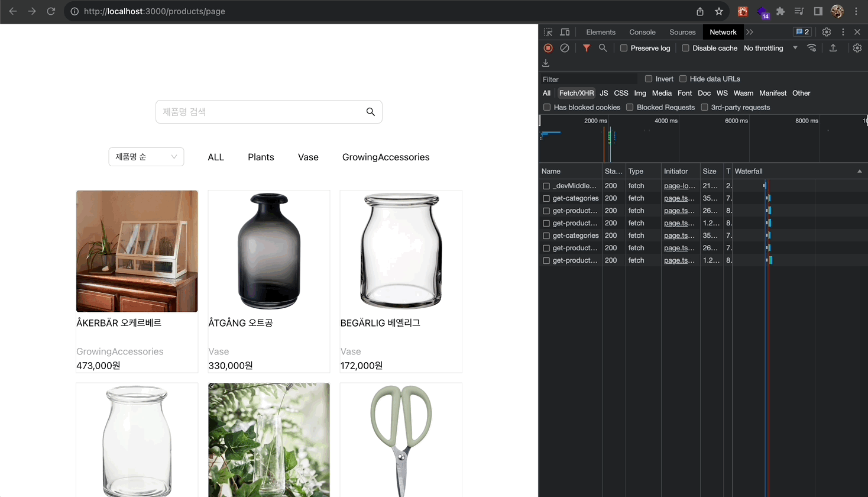Switch to the Sources tab

click(x=682, y=32)
